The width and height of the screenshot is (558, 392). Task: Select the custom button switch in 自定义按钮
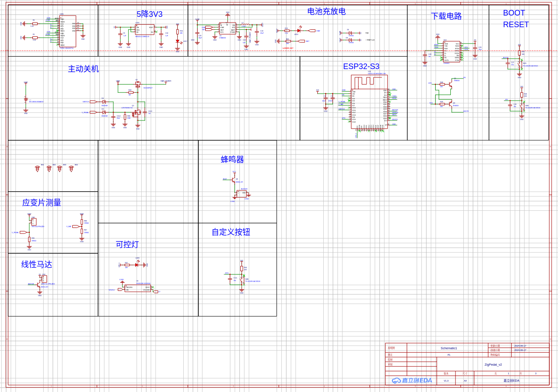point(242,279)
